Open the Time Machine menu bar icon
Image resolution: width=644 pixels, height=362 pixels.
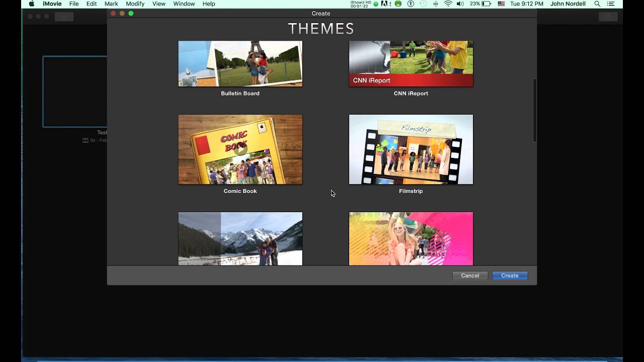(423, 4)
